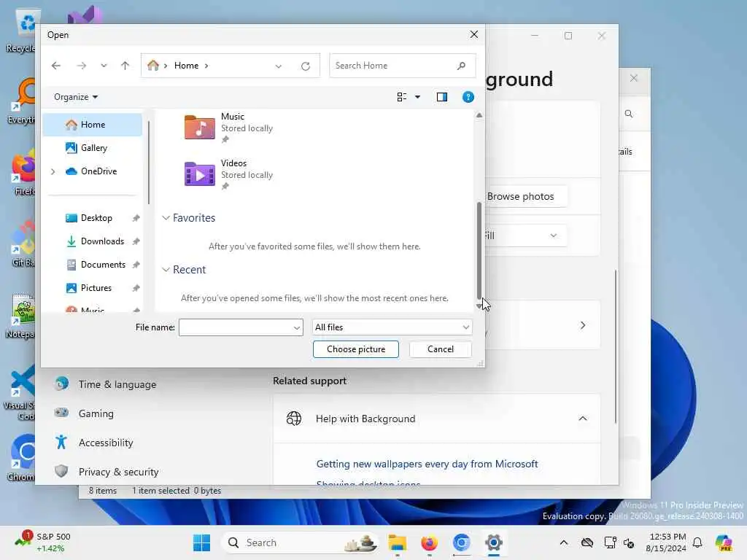Open view options dropdown arrow
This screenshot has width=747, height=560.
tap(417, 97)
